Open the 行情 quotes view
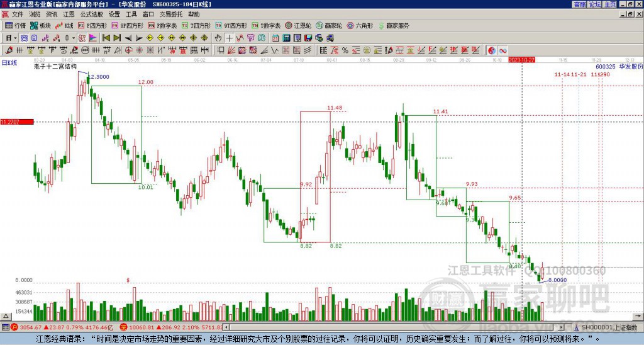This screenshot has width=644, height=345. (x=15, y=25)
